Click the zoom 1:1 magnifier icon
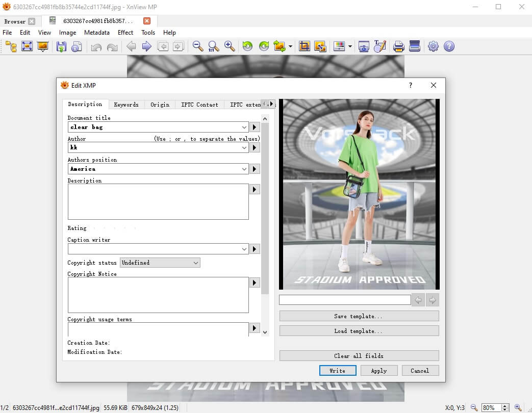Viewport: 532px width, 413px height. (x=214, y=46)
